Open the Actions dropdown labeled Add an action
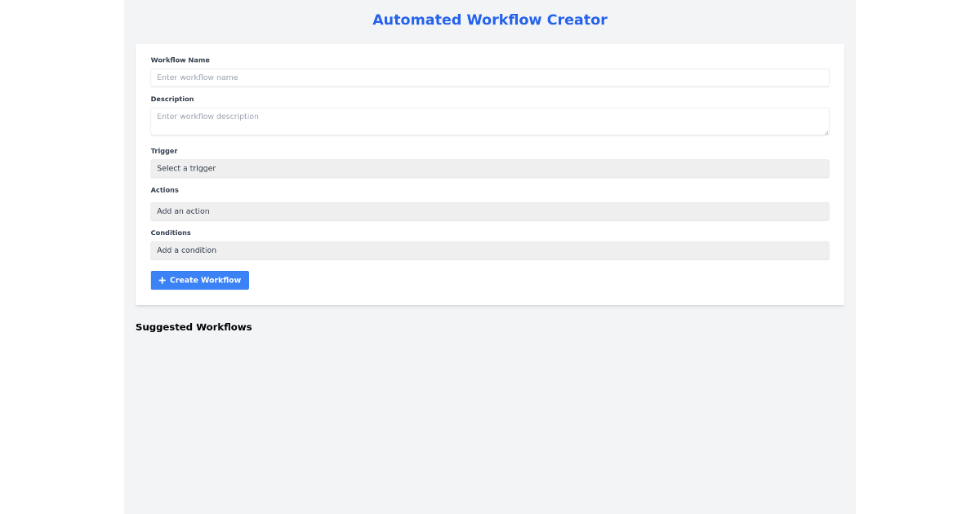Screen dimensions: 980x514 490,210
